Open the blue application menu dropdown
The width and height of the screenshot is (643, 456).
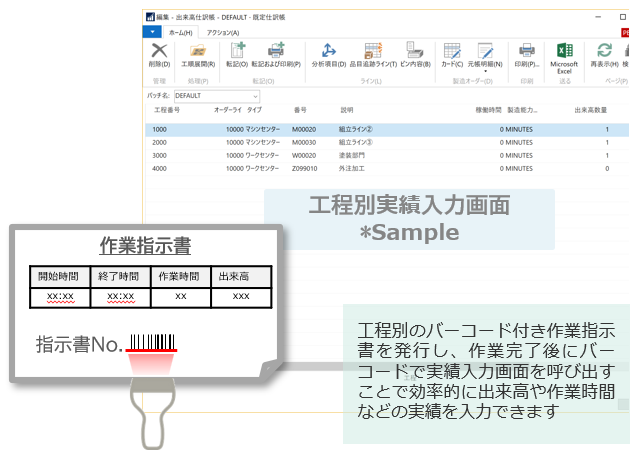click(152, 32)
